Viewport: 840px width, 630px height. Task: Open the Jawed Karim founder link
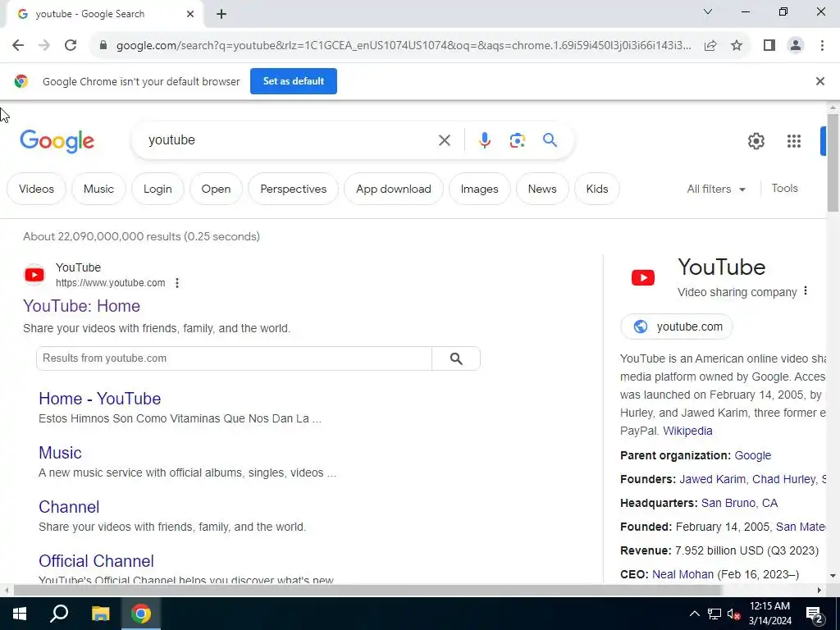tap(712, 479)
